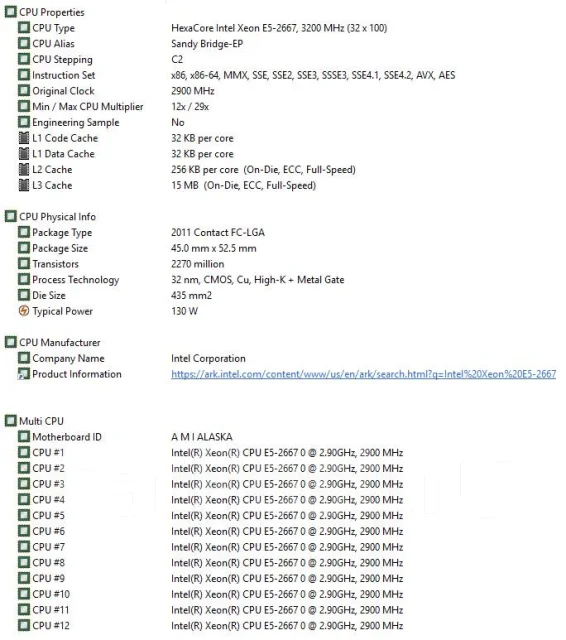Click the Multi CPU section icon
This screenshot has width=566, height=640.
click(11, 421)
